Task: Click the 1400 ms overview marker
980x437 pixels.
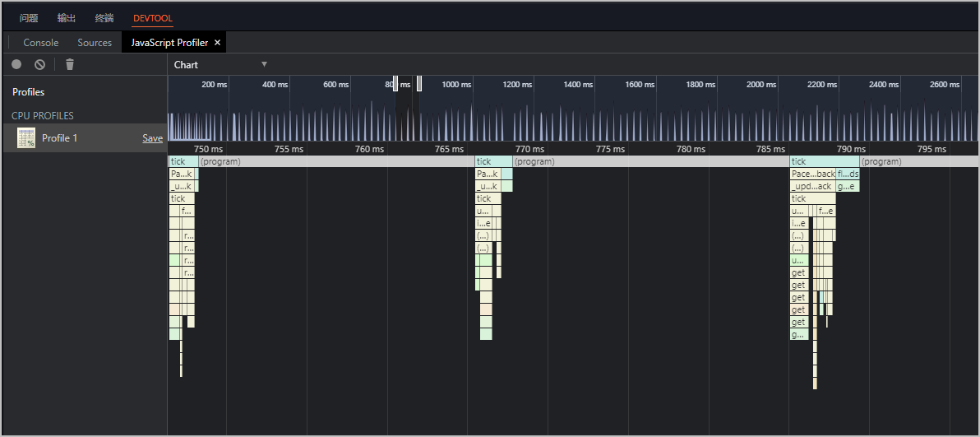Action: [579, 85]
